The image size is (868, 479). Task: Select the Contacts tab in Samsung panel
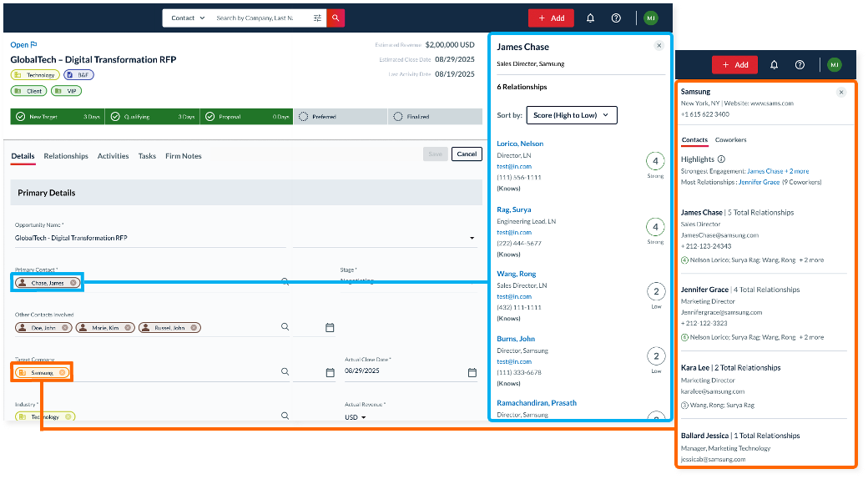[694, 140]
